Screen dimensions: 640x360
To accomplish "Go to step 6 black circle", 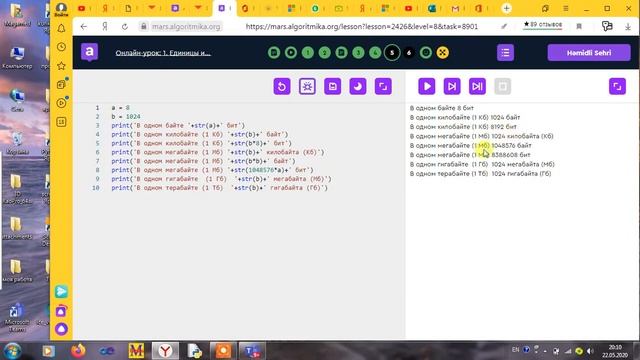I will click(409, 53).
